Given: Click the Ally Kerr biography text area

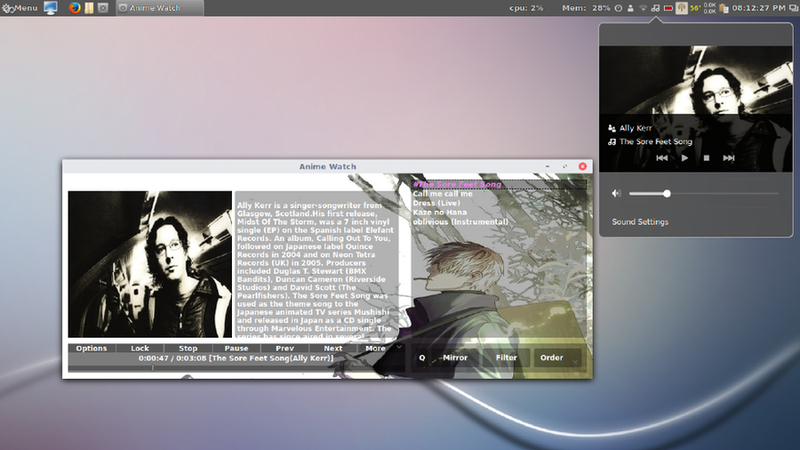Looking at the screenshot, I should click(x=316, y=265).
